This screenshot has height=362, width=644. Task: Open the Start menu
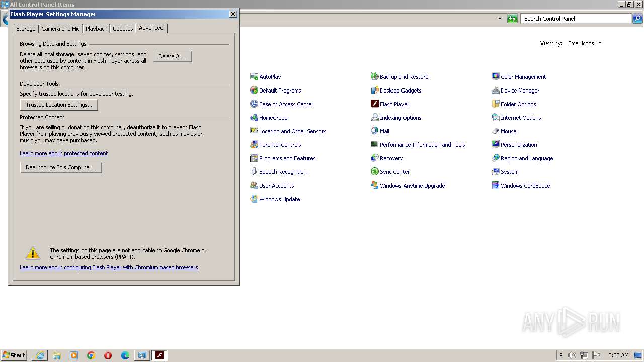point(14,355)
